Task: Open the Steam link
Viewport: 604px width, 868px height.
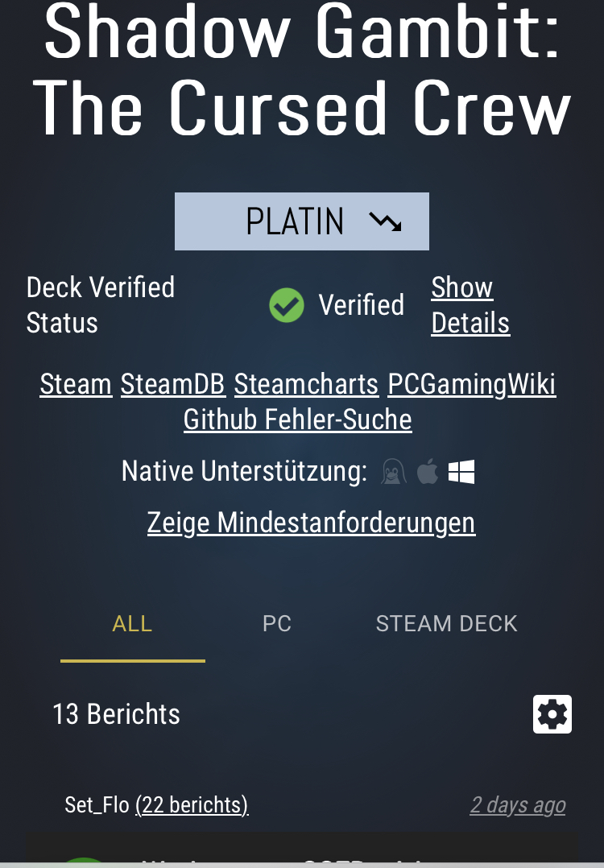Action: pos(76,385)
